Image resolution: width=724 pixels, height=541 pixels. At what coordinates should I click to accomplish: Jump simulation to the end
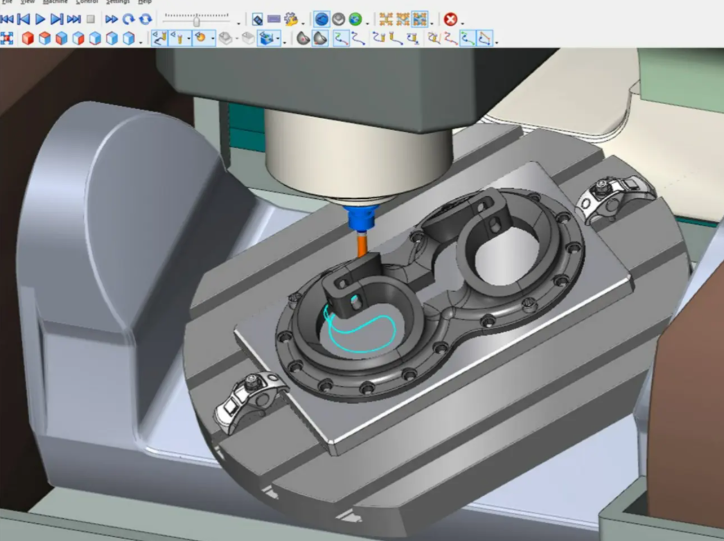(x=74, y=19)
